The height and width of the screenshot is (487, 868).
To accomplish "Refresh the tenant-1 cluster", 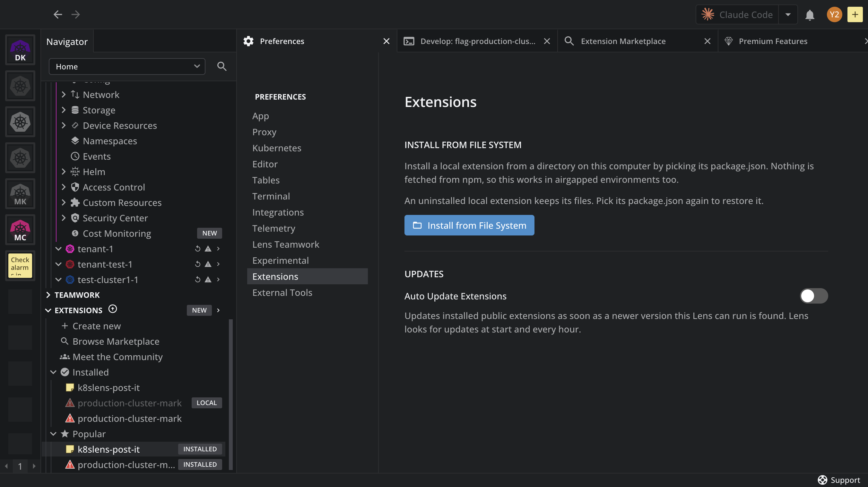I will (198, 249).
